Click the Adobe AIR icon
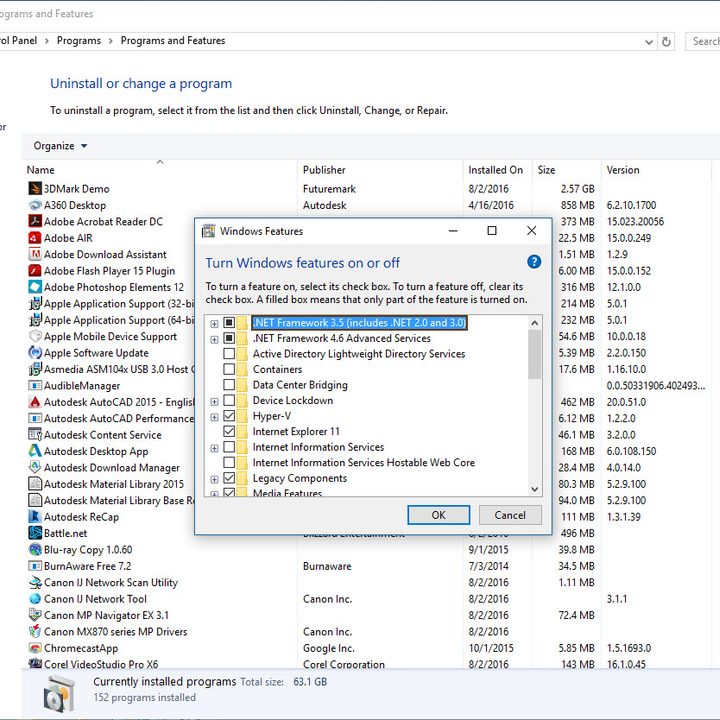The image size is (720, 720). [35, 238]
